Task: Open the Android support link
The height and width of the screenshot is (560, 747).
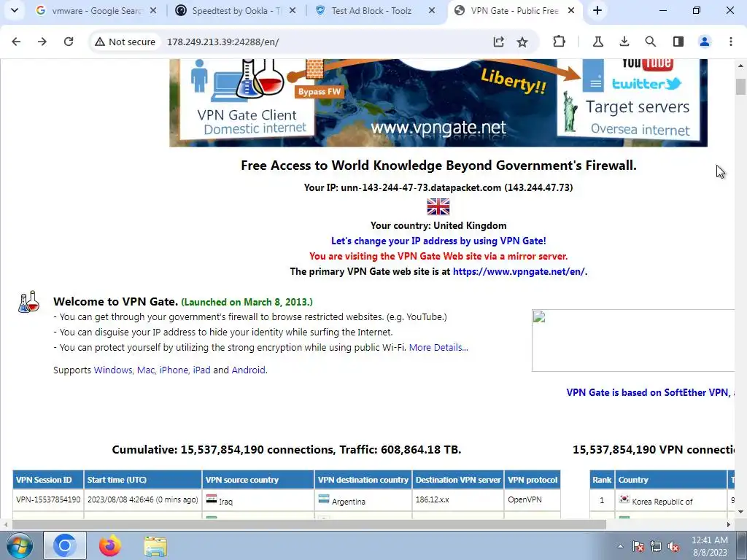Action: click(x=248, y=370)
